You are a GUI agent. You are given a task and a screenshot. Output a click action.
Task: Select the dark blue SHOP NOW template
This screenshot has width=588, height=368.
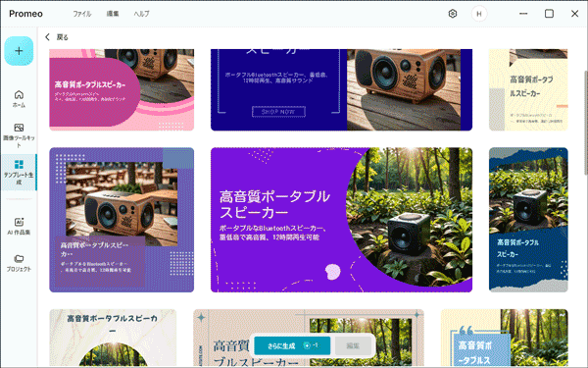coord(341,89)
